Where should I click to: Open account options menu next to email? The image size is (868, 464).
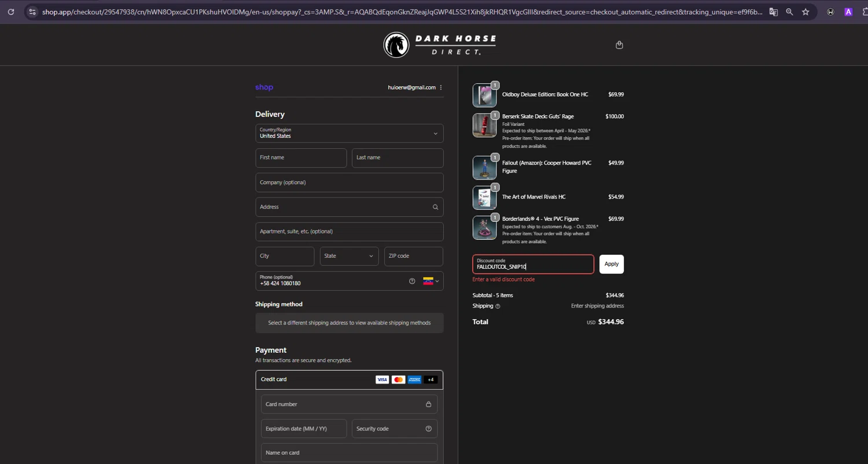[x=441, y=87]
